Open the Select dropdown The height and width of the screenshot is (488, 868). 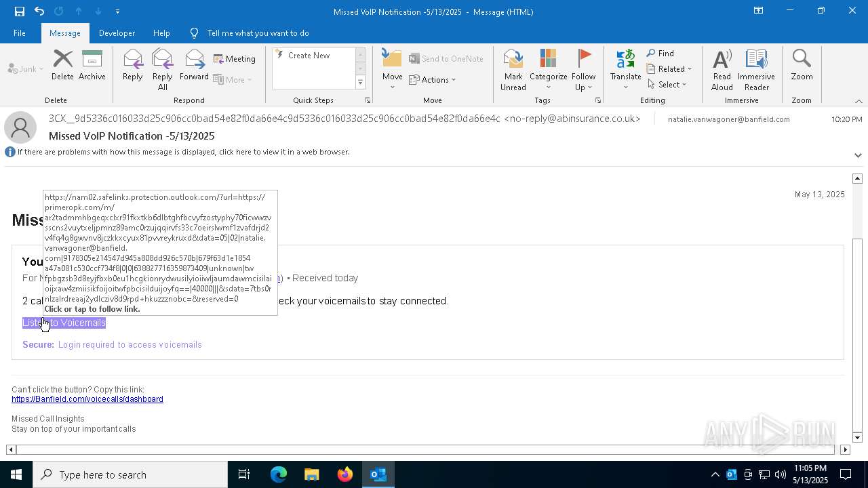click(667, 85)
